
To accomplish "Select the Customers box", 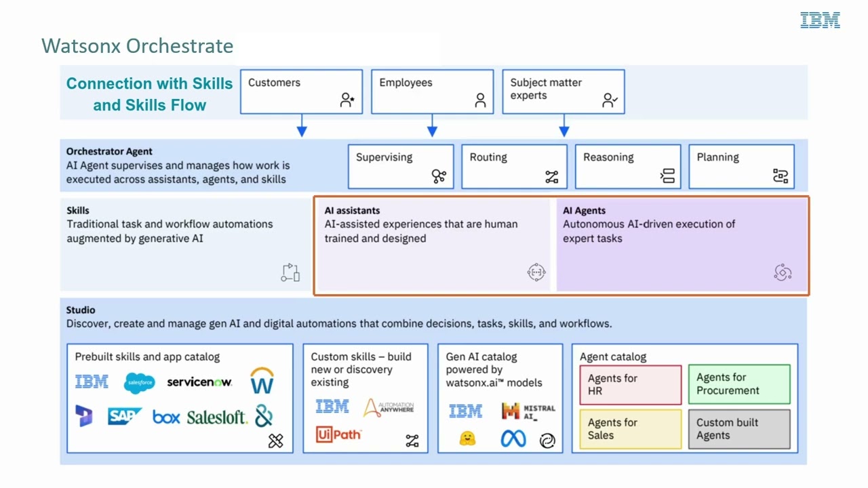I will 301,91.
